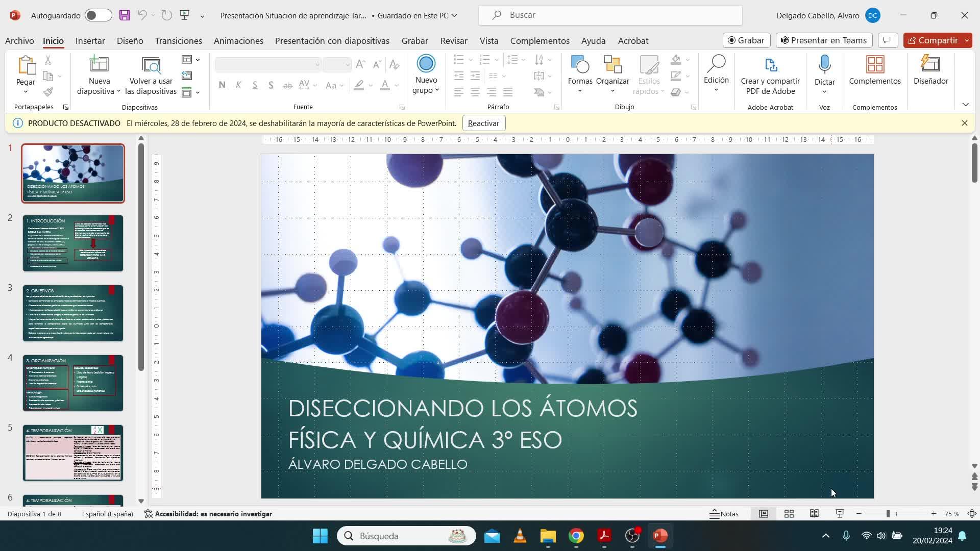The width and height of the screenshot is (980, 551).
Task: Click Presentar en Teams button
Action: [x=824, y=40]
